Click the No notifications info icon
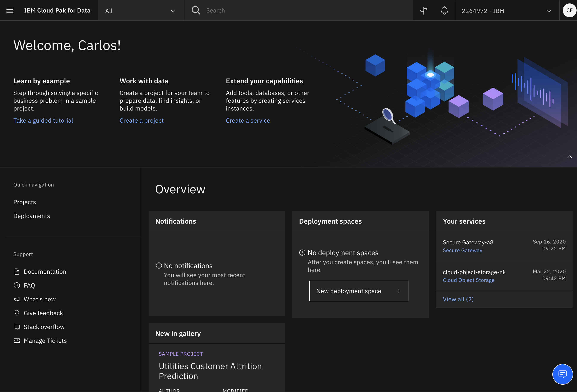Image resolution: width=577 pixels, height=392 pixels. (159, 266)
